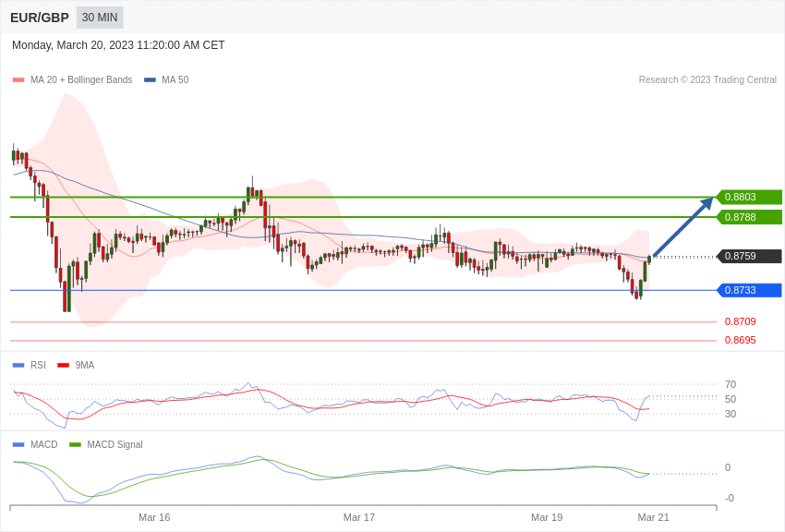This screenshot has width=785, height=532.
Task: Click the EUR/GBP pair title
Action: pos(40,18)
